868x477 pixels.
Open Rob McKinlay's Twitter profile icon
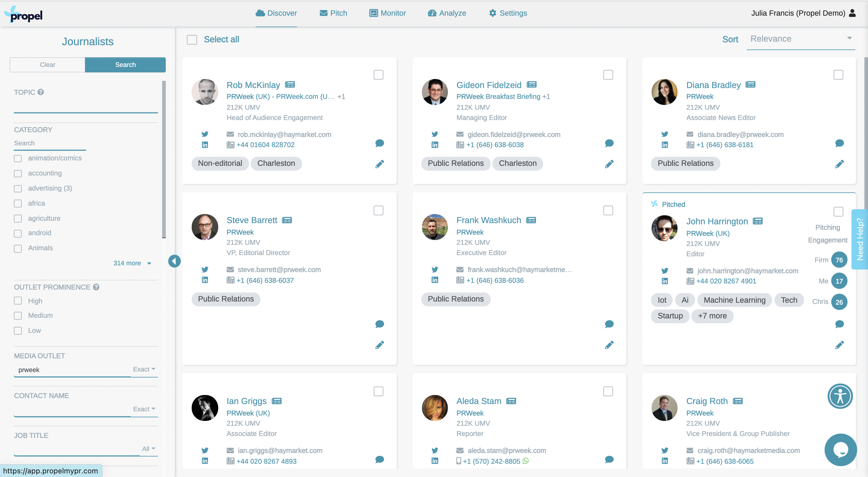205,134
